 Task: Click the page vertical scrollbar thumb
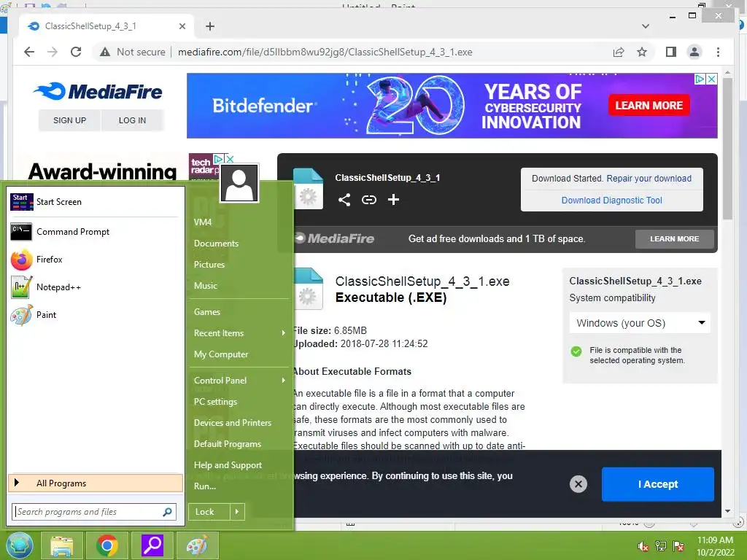[x=727, y=147]
